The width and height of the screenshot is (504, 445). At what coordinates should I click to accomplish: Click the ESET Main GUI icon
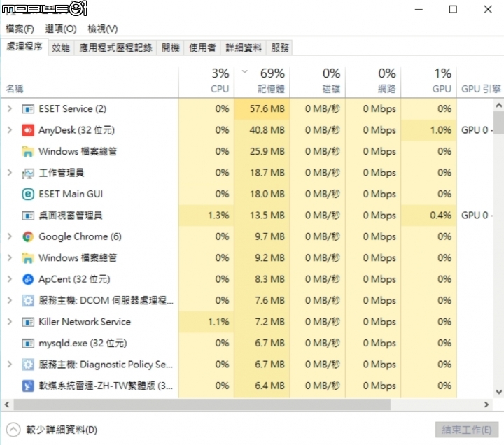(28, 194)
